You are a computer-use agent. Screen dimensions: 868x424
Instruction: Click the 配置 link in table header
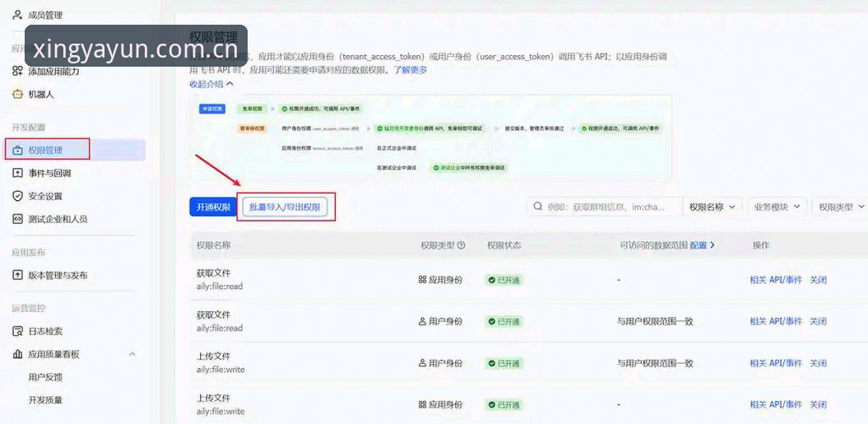point(703,245)
